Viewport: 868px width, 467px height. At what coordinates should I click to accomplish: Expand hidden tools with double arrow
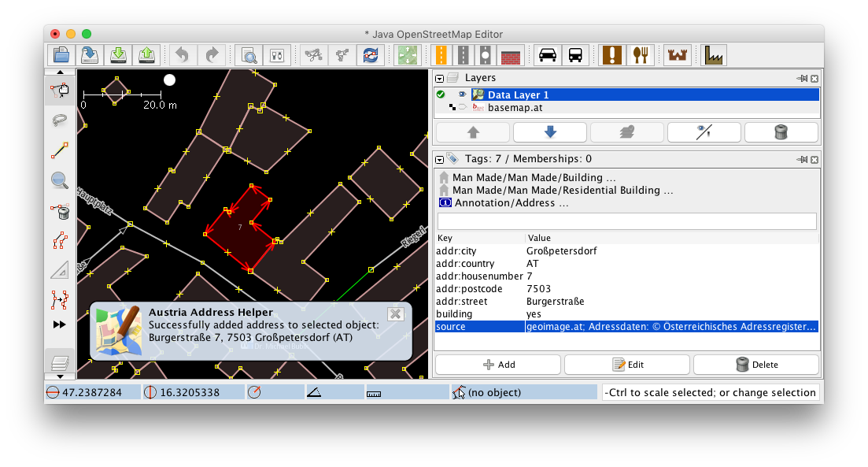(60, 324)
